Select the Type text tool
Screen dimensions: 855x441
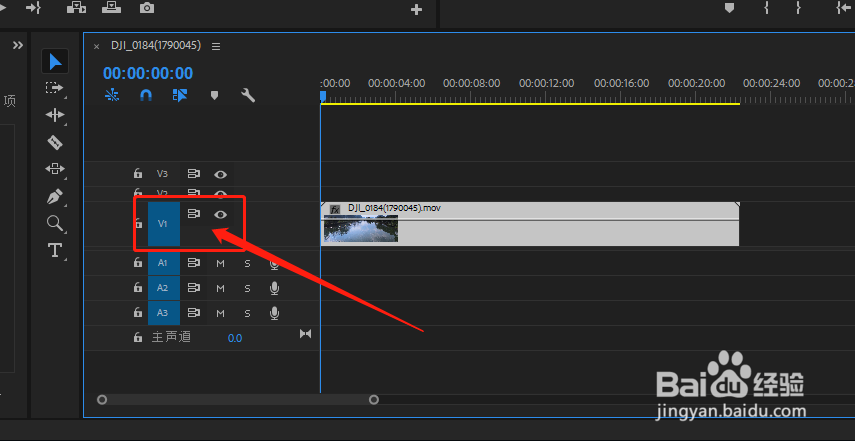(x=55, y=250)
